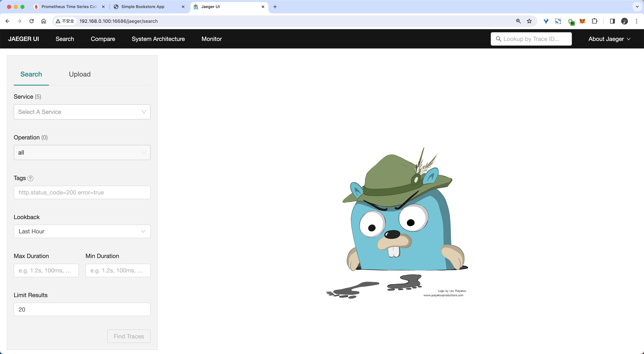Click the Jaeger gopher mascot image

397,223
